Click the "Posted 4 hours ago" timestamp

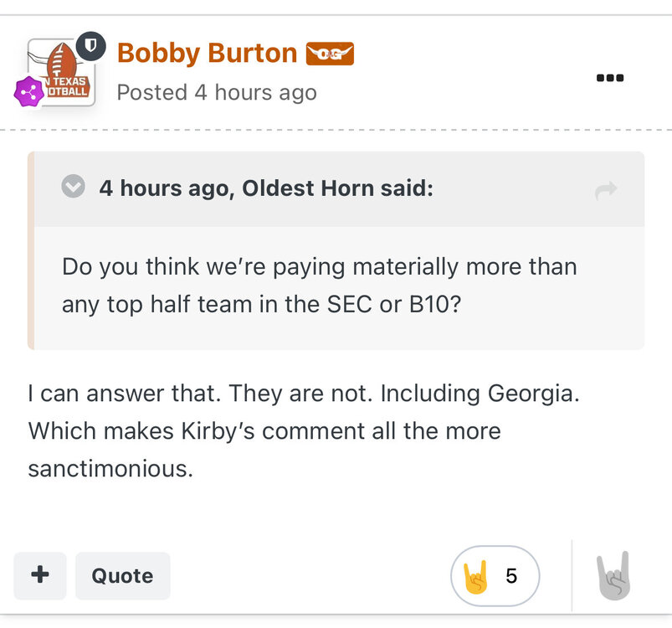(217, 92)
